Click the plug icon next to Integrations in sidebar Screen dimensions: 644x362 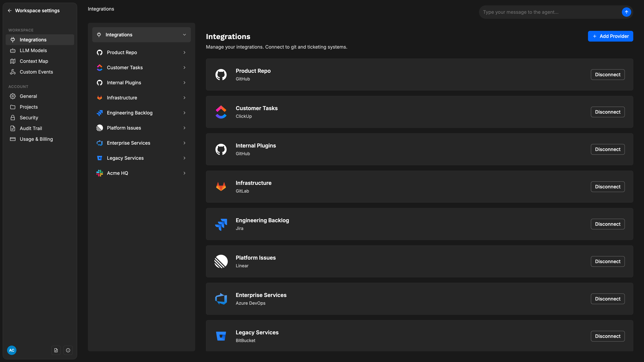pyautogui.click(x=13, y=40)
